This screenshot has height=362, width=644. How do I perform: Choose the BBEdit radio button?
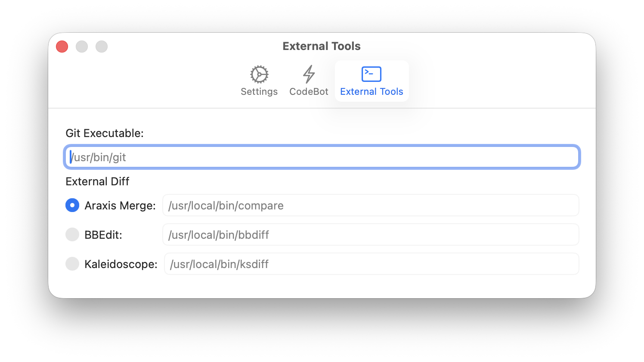[x=72, y=234]
